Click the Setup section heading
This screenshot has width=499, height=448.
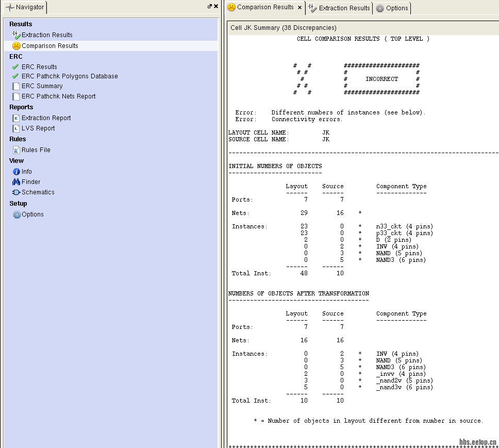click(18, 204)
